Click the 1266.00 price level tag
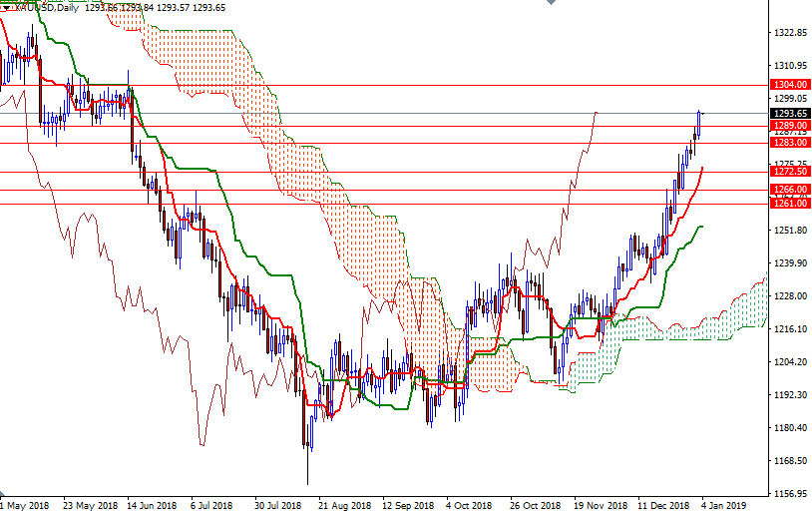812x513 pixels. tap(789, 189)
